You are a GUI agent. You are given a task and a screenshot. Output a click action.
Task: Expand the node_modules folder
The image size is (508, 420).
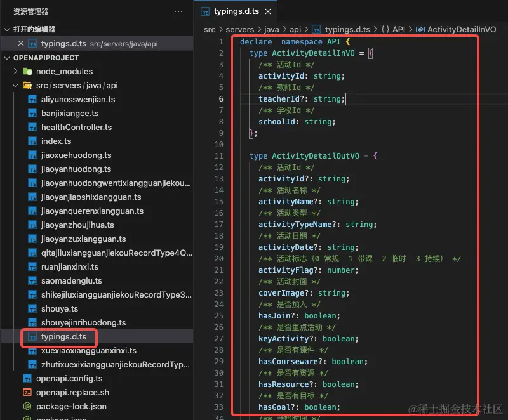15,71
